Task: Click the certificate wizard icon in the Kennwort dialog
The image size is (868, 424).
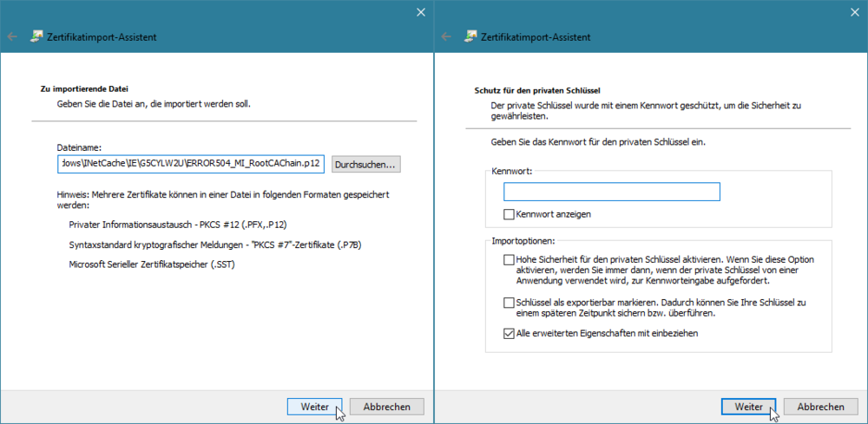Action: click(470, 36)
